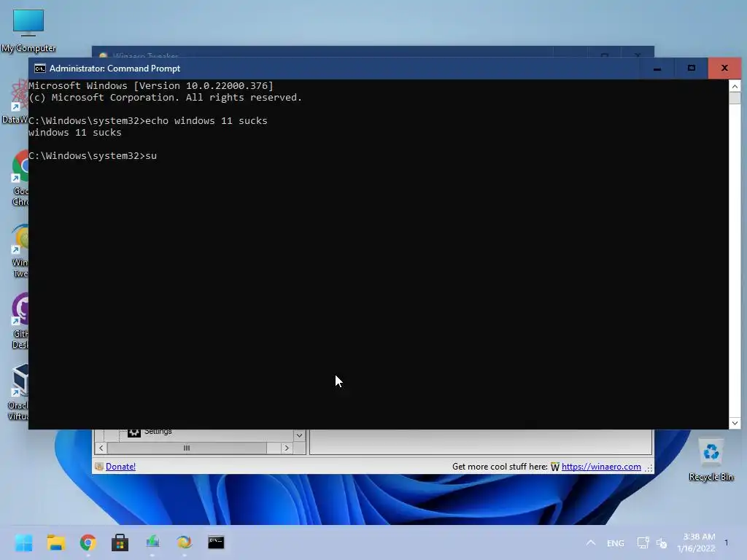Click the taskbar icon left of Command Prompt
This screenshot has width=747, height=560.
point(185,542)
